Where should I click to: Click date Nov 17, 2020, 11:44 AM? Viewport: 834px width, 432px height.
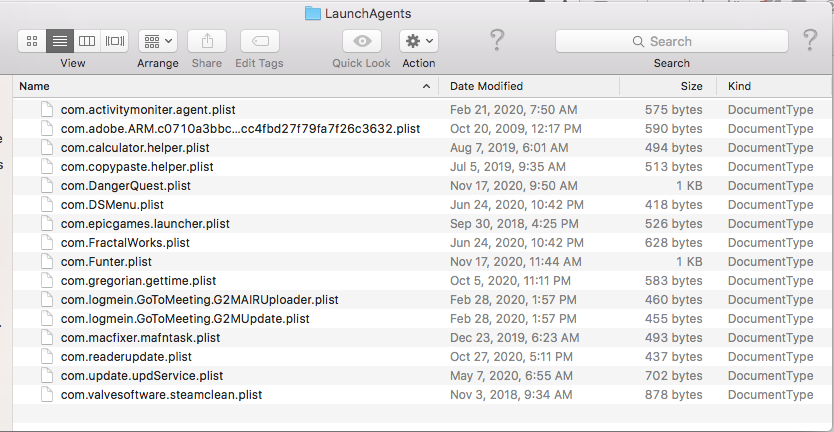point(515,262)
